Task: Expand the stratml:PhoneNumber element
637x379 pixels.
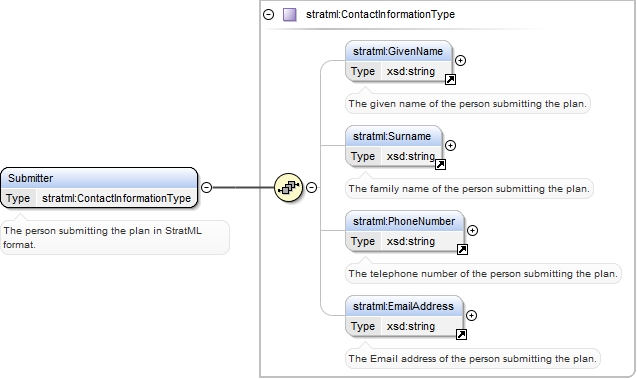Action: [x=472, y=230]
